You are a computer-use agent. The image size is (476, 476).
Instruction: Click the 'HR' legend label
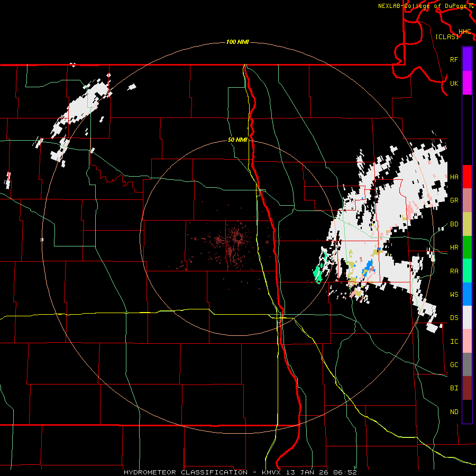click(454, 248)
